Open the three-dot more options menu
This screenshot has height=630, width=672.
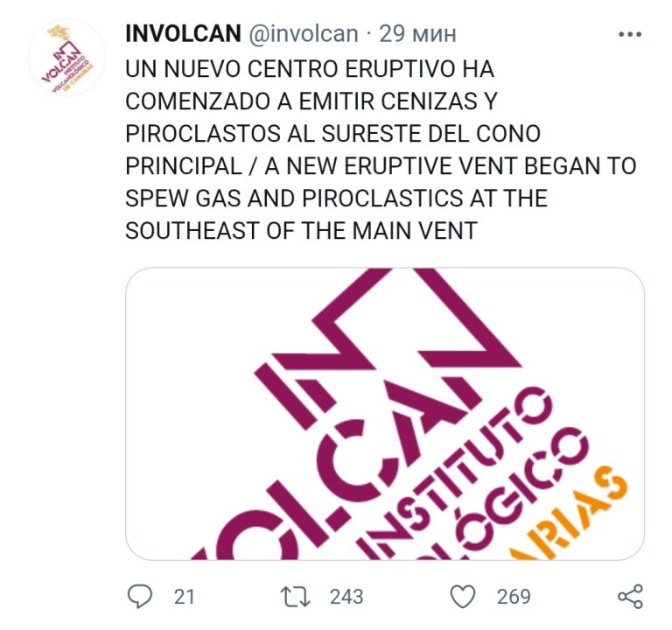coord(630,34)
